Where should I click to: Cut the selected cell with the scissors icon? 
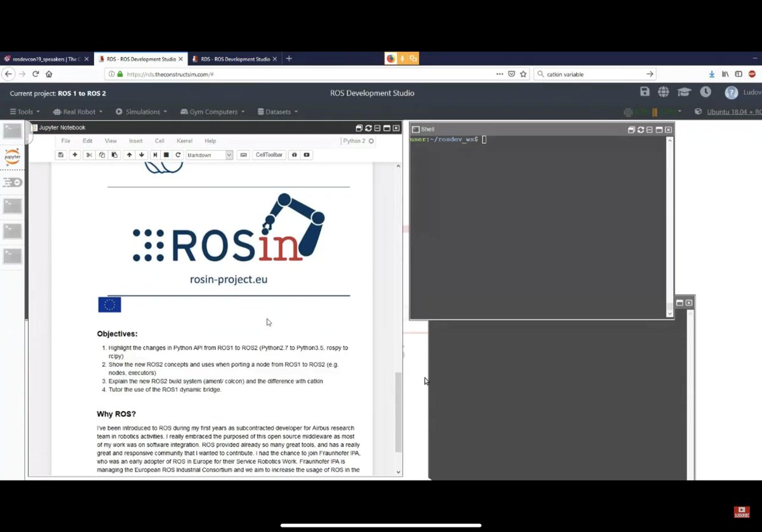click(90, 155)
